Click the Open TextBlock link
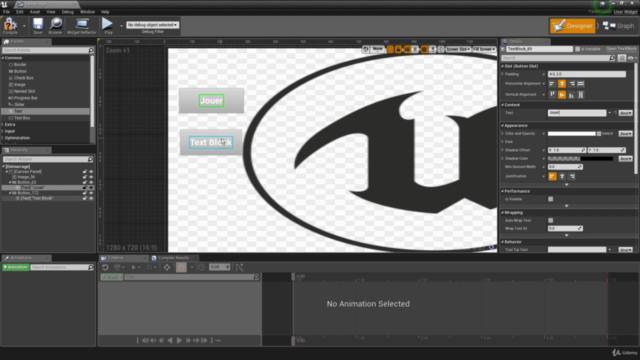Image resolution: width=640 pixels, height=360 pixels. tap(621, 49)
